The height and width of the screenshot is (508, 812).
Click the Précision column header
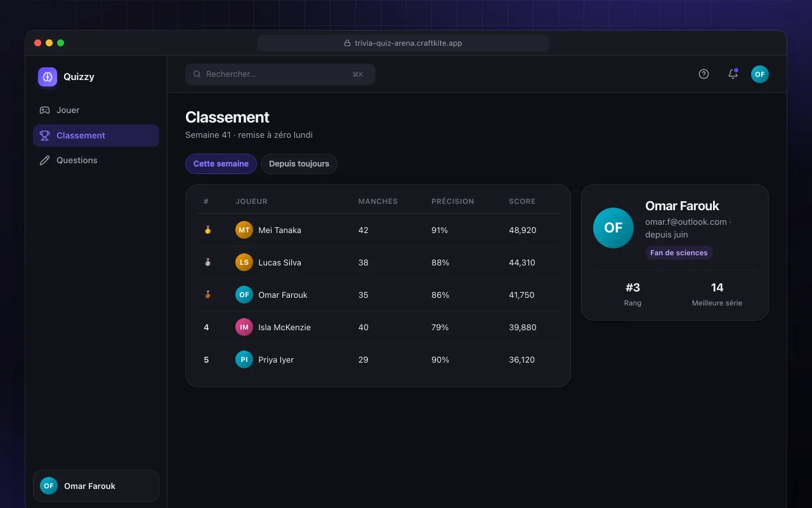pyautogui.click(x=452, y=201)
